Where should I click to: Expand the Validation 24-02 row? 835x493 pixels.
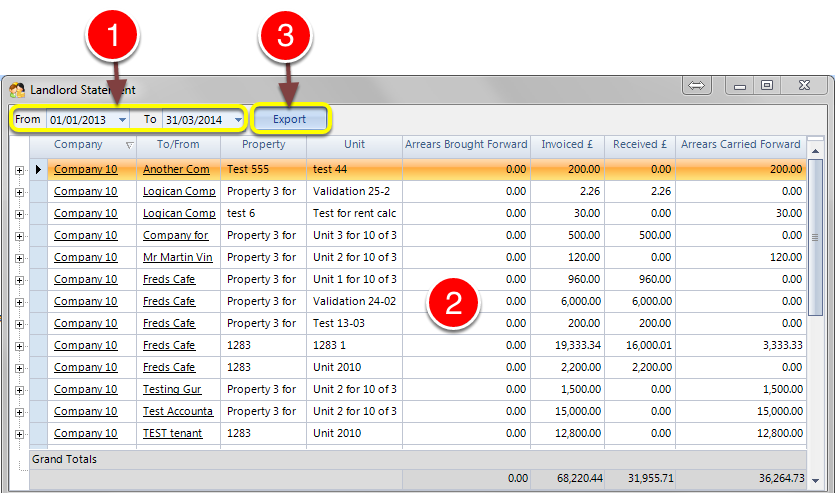(x=19, y=302)
